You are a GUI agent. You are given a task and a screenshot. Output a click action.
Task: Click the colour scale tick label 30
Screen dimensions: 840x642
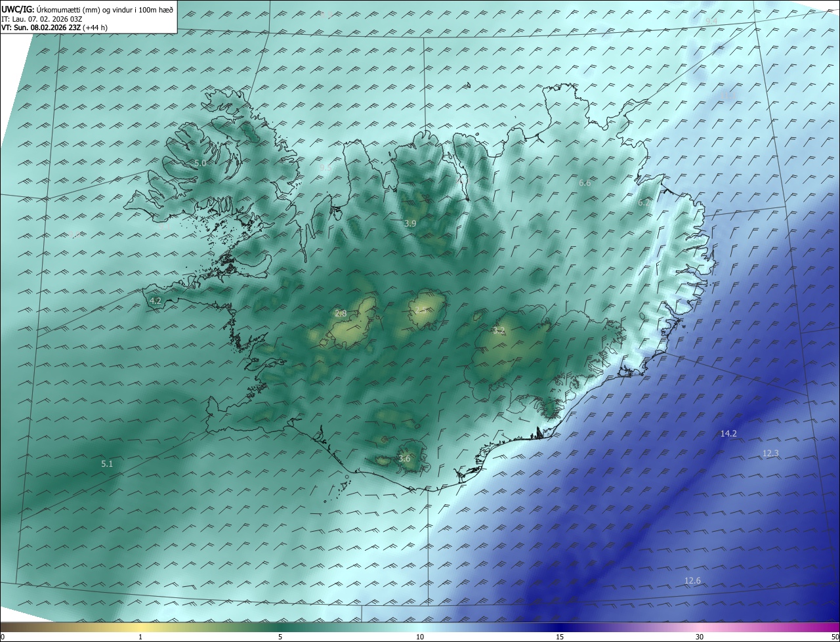(x=700, y=637)
